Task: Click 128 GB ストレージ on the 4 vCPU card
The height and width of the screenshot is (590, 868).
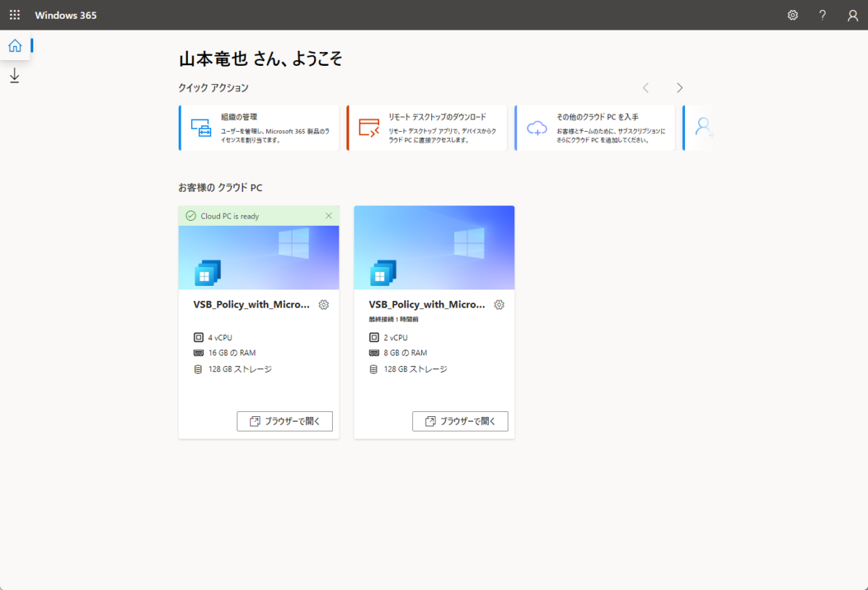Action: coord(240,369)
